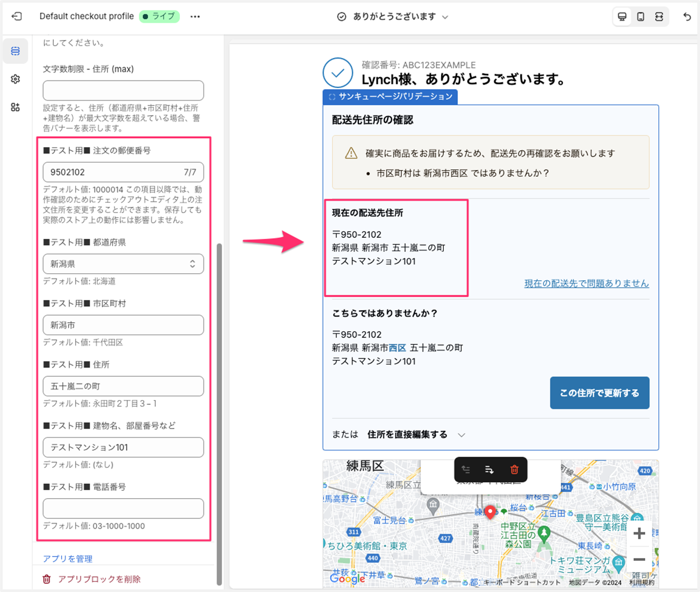Open the ありがとうございます page selector
The image size is (700, 592).
pyautogui.click(x=394, y=17)
